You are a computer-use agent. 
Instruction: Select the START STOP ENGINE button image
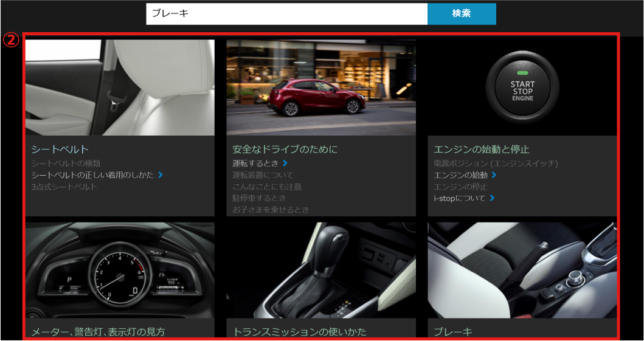point(522,88)
